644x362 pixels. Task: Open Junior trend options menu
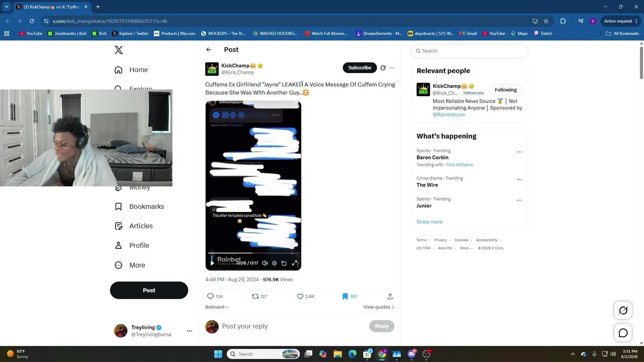(x=519, y=200)
